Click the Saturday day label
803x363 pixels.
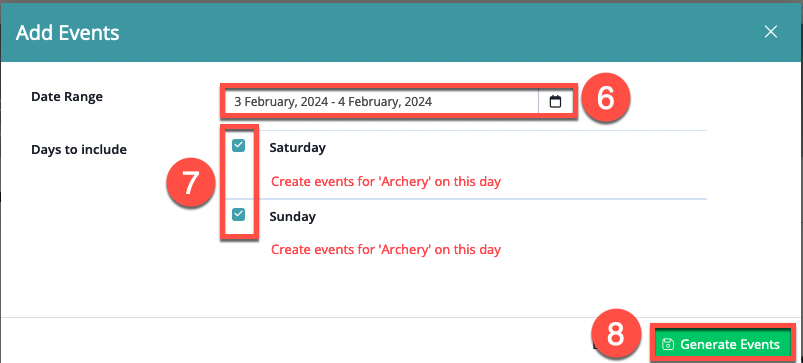298,148
